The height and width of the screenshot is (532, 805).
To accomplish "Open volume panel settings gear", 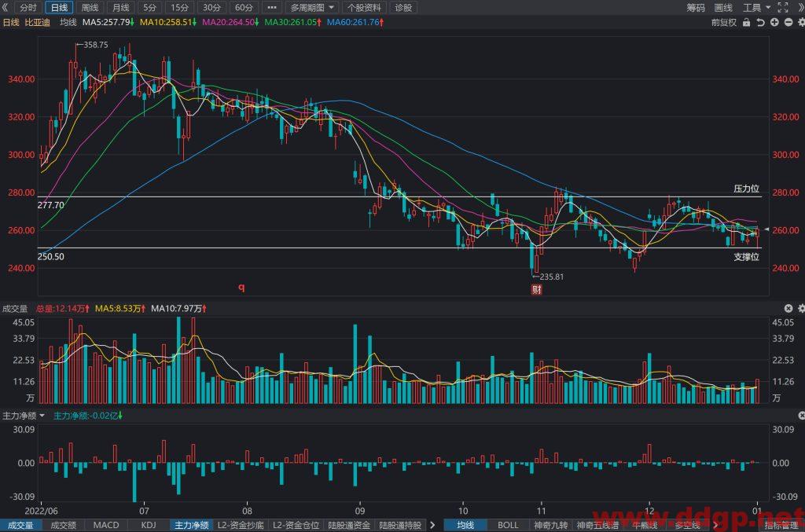I will (801, 308).
